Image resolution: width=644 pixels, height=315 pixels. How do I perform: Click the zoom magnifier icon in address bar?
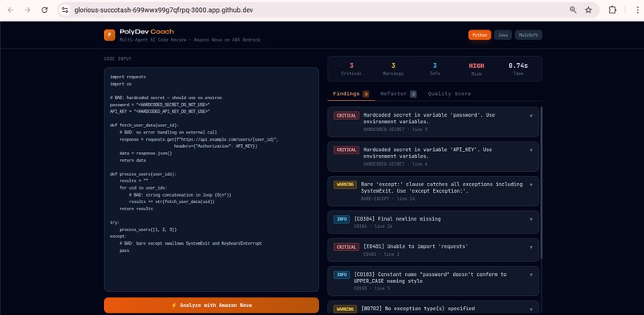tap(573, 10)
